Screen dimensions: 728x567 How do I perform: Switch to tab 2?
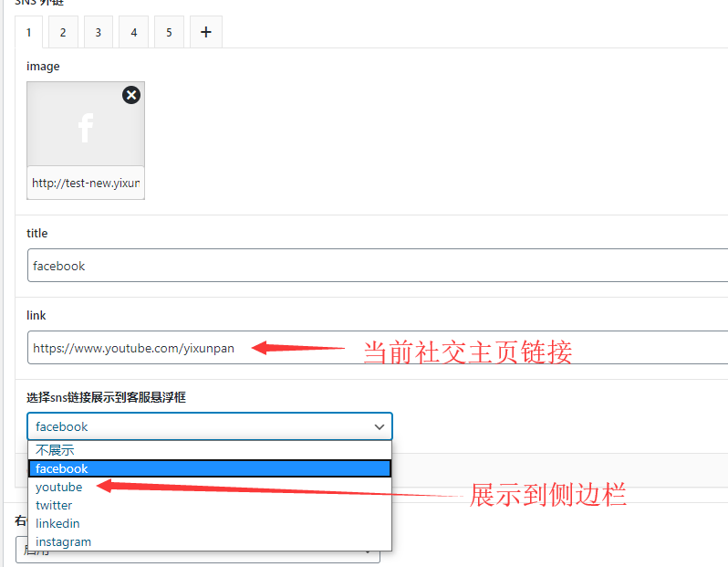point(63,32)
